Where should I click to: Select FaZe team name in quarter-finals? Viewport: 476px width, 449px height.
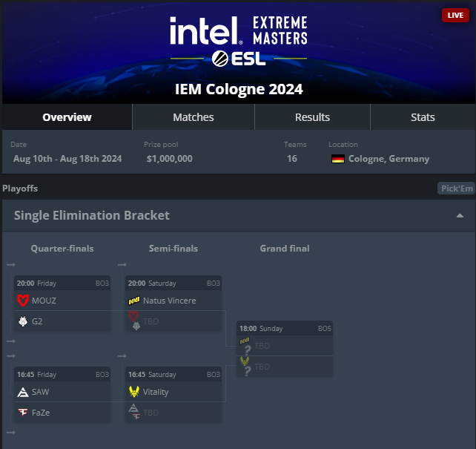[x=41, y=413]
